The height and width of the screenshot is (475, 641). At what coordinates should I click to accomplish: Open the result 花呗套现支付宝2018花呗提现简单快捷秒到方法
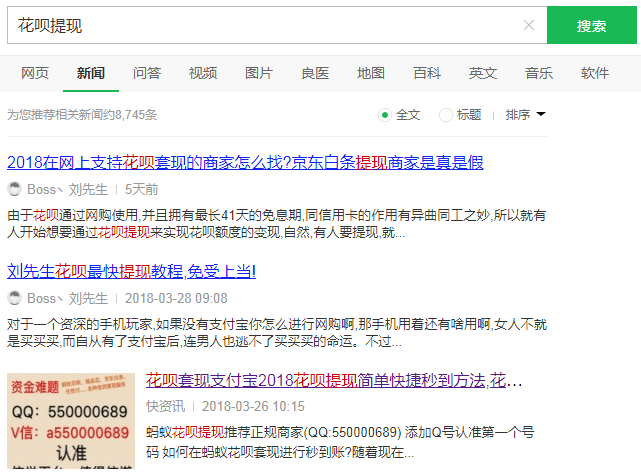tap(334, 381)
